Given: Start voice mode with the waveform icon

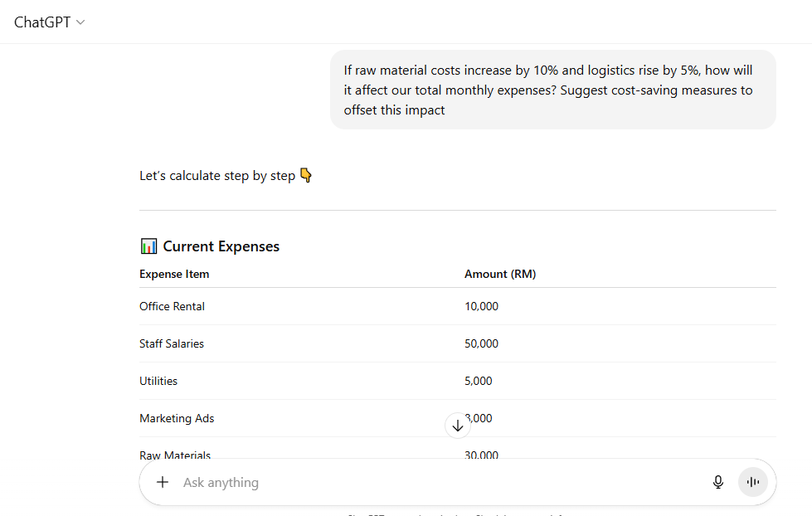Looking at the screenshot, I should (x=753, y=481).
